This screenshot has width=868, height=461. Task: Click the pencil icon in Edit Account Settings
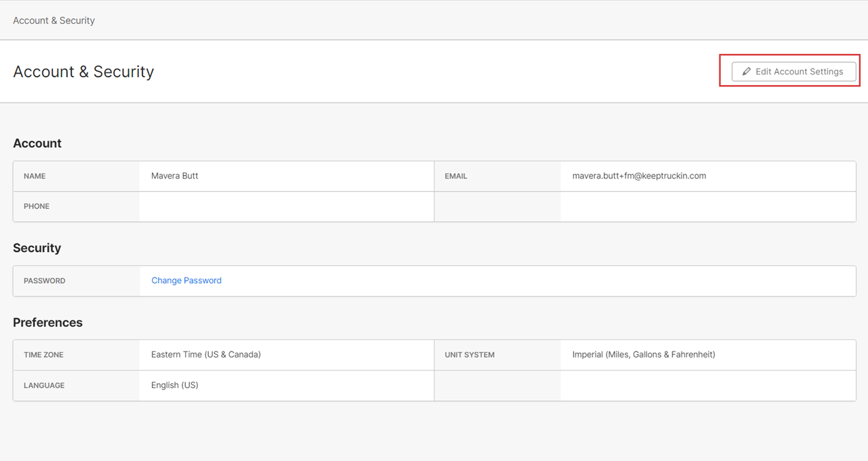746,72
